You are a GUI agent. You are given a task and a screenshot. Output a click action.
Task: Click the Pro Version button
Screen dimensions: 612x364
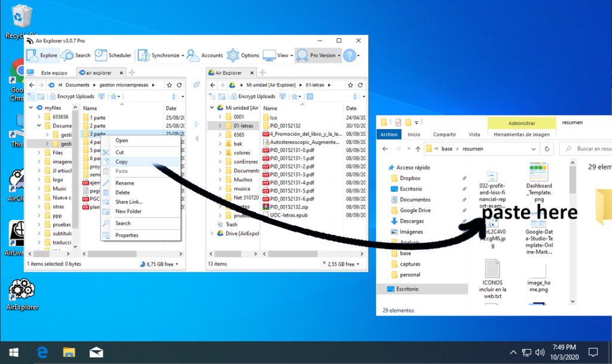pos(318,56)
